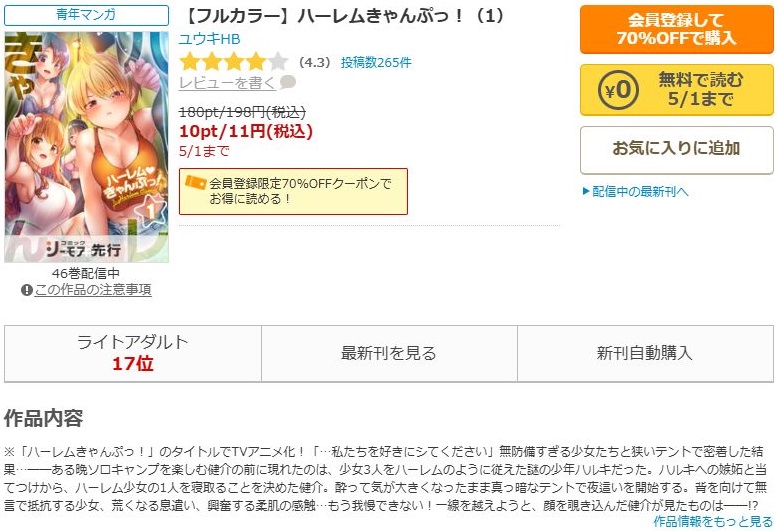Screen dimensions: 777x531
Task: Go to 配信中の最新刊へ link
Action: click(640, 191)
